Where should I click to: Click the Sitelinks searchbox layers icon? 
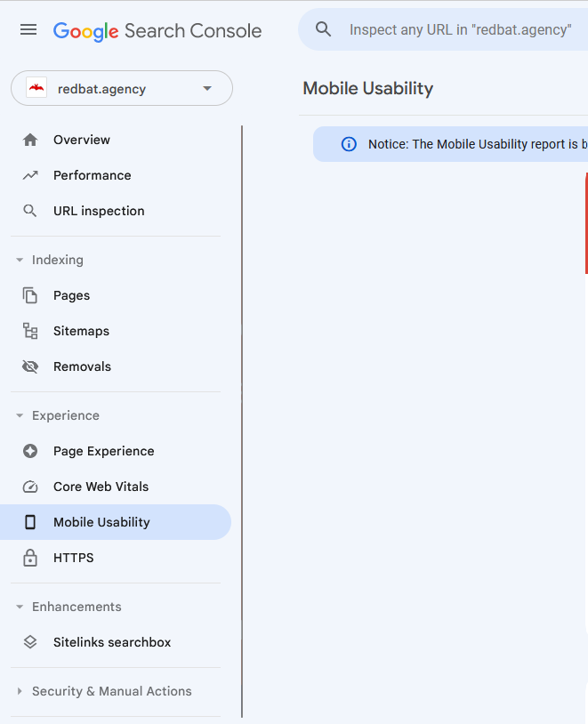[x=30, y=642]
